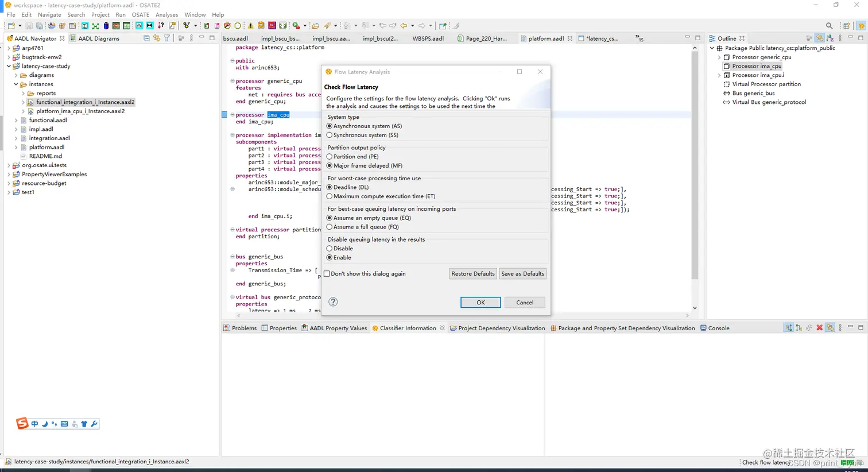Expand the bugtrack-emv2 project
Screen dimensions: 868x472
9,57
